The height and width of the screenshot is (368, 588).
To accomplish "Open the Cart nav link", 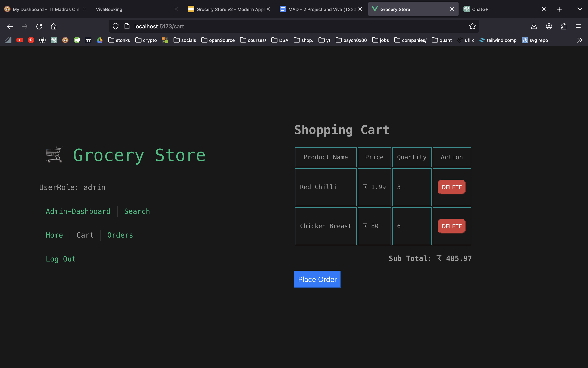I will [85, 235].
